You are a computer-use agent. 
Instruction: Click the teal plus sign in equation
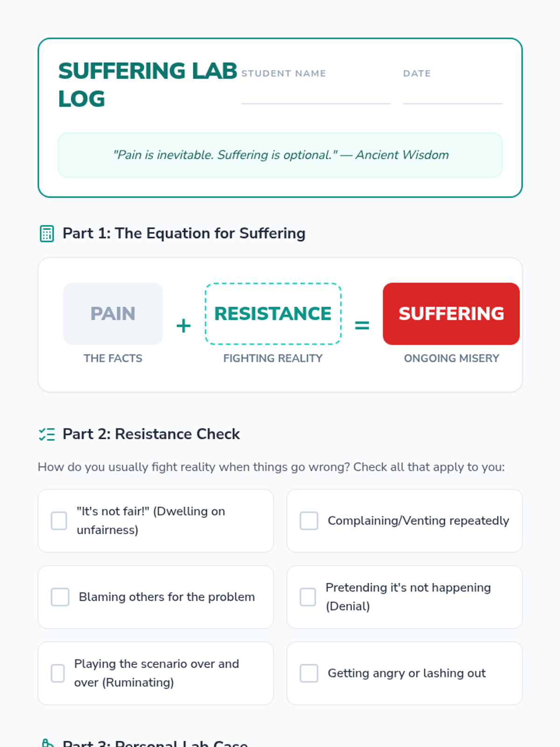click(183, 325)
